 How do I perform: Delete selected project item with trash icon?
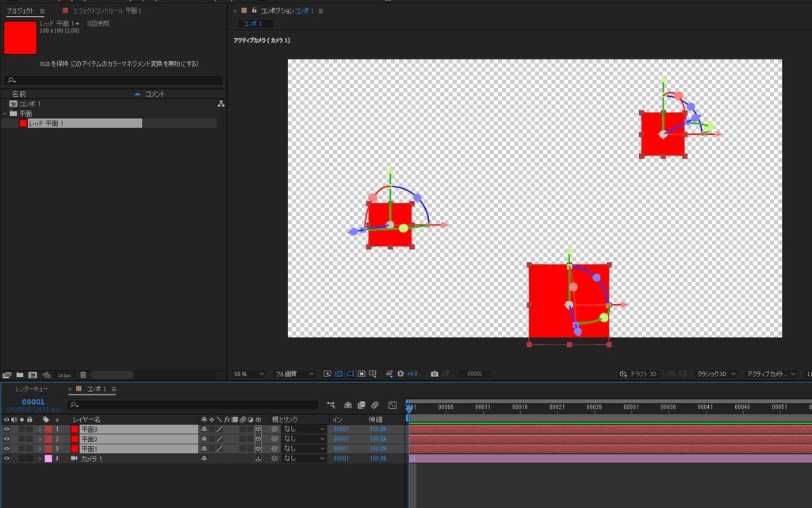point(82,375)
